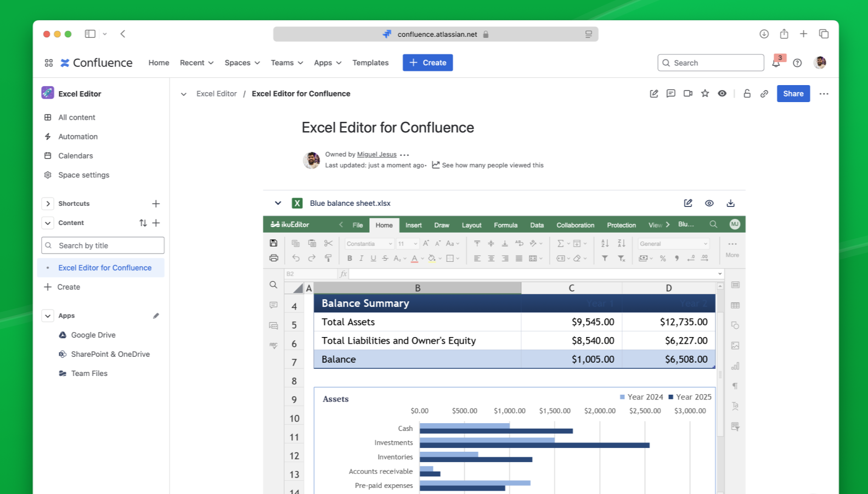Click the cut scissors icon
The width and height of the screenshot is (868, 494).
[x=328, y=243]
